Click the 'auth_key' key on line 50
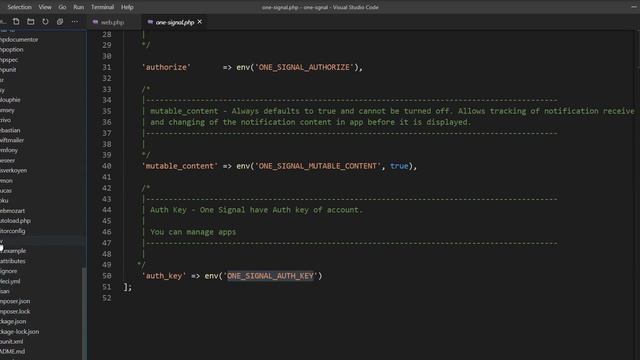The width and height of the screenshot is (640, 360). click(164, 276)
